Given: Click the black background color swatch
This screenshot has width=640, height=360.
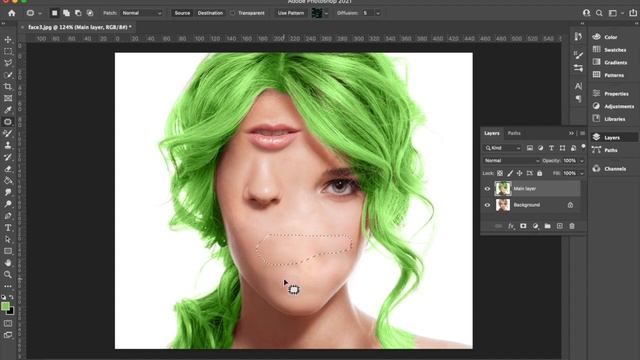Looking at the screenshot, I should [x=11, y=312].
